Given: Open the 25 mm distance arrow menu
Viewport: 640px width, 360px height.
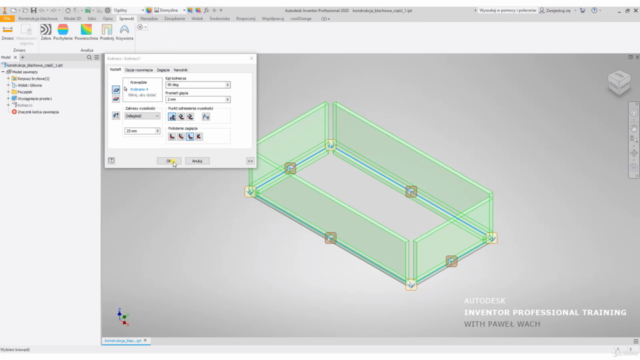Looking at the screenshot, I should coord(158,131).
